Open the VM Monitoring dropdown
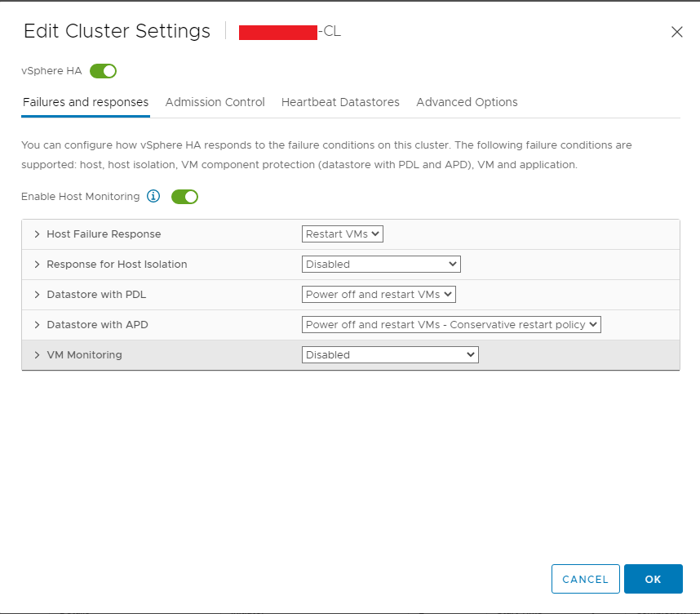Image resolution: width=700 pixels, height=614 pixels. (390, 355)
